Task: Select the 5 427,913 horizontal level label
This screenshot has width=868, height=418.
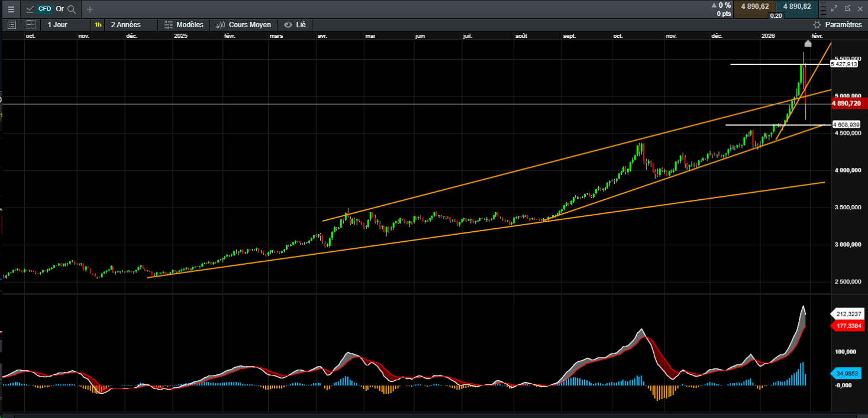Action: [844, 64]
